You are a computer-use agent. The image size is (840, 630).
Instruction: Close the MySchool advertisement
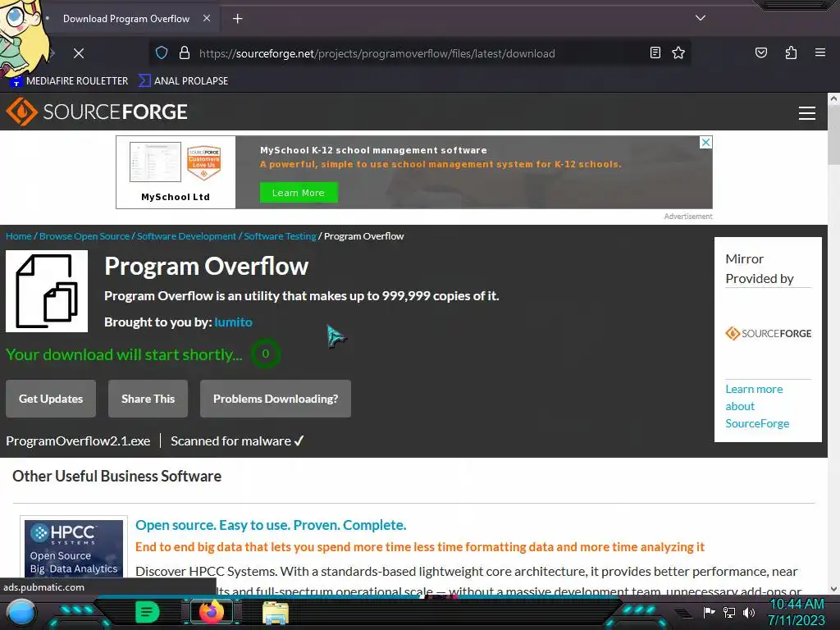(x=705, y=143)
